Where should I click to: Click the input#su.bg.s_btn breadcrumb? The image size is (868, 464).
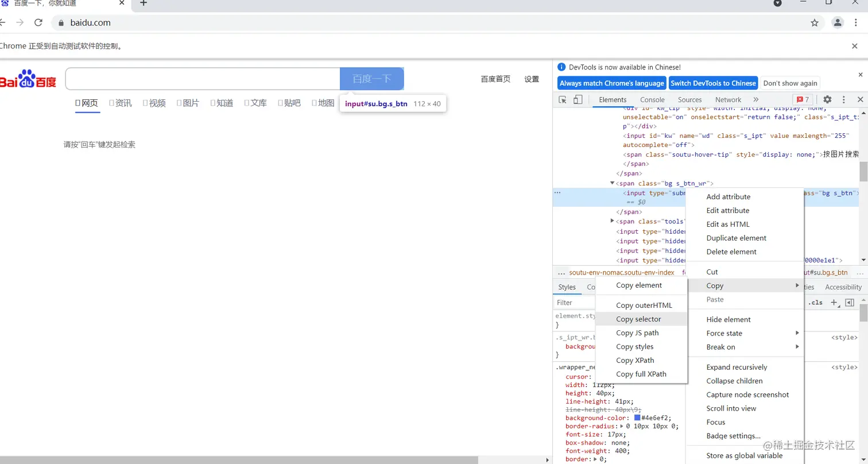point(824,273)
